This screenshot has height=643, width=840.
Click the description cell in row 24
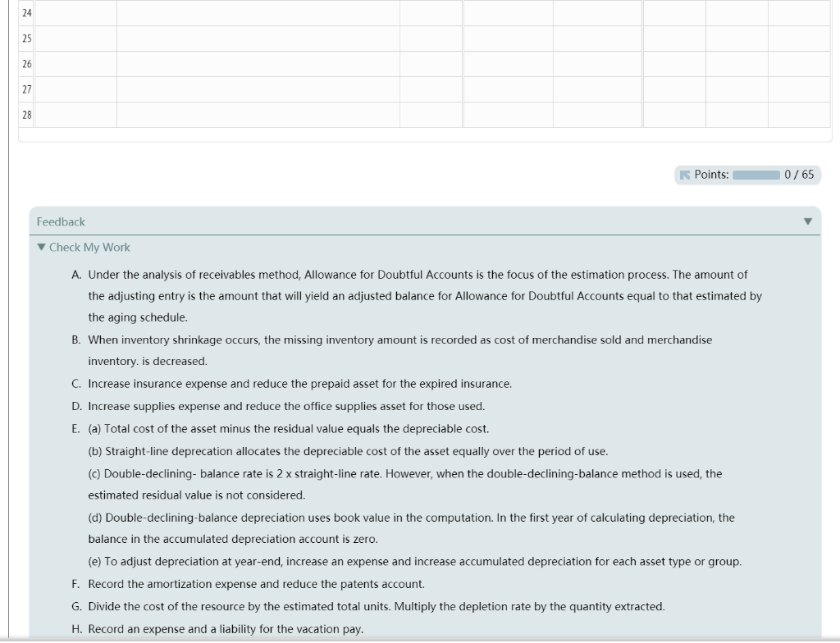(x=254, y=12)
